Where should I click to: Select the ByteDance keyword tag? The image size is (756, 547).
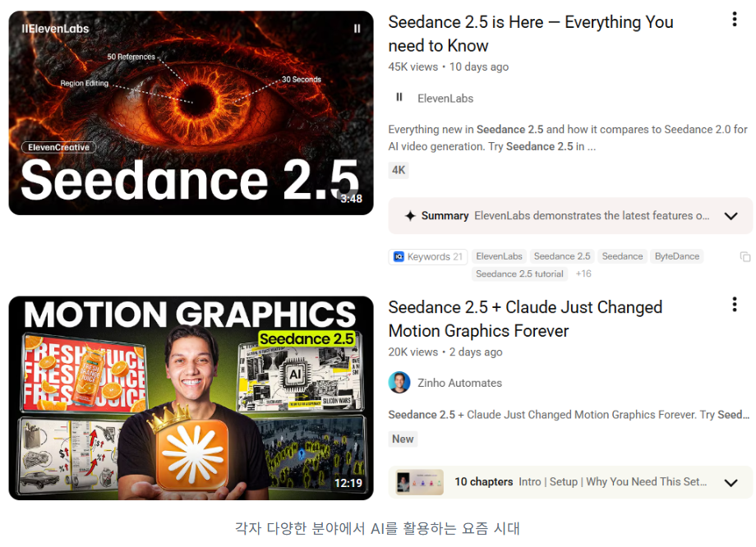coord(677,256)
